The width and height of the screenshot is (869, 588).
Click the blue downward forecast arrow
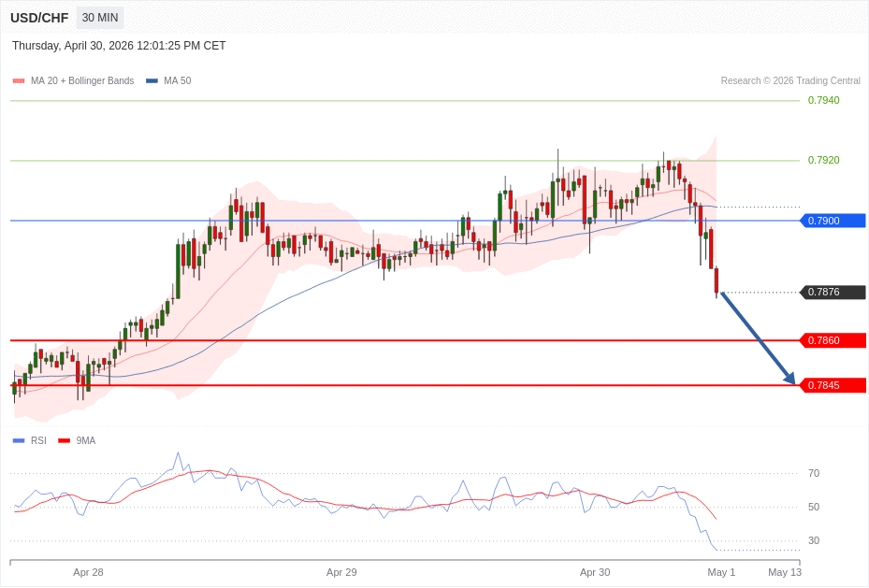(x=758, y=338)
